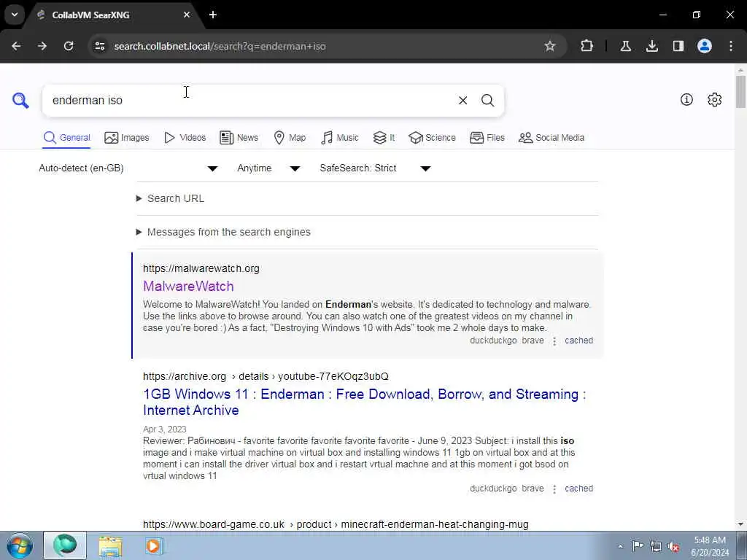The width and height of the screenshot is (747, 560).
Task: Switch to the Social Media category tab
Action: [x=551, y=138]
